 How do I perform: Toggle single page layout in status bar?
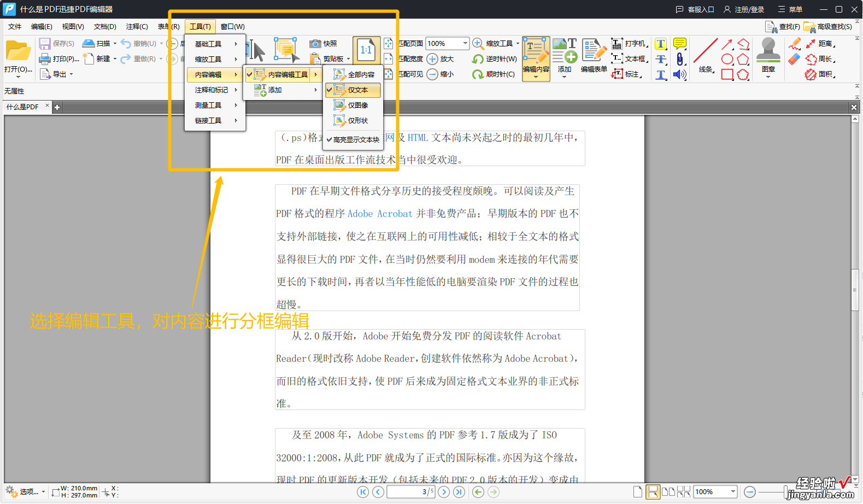point(638,492)
